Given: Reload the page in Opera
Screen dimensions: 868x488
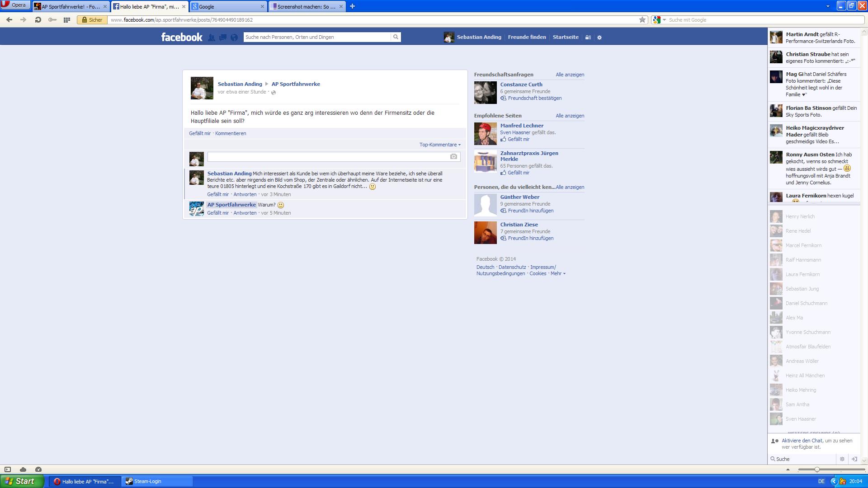Looking at the screenshot, I should coord(38,20).
